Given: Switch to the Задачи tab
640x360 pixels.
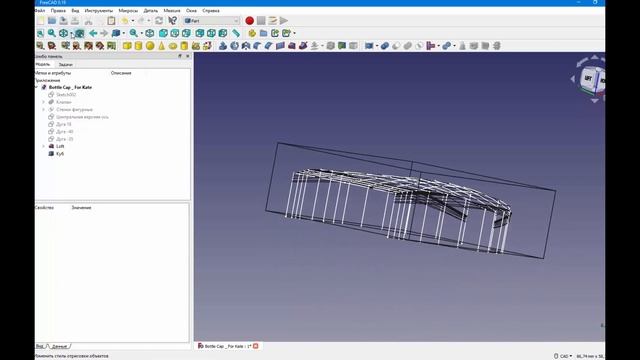Looking at the screenshot, I should (65, 64).
